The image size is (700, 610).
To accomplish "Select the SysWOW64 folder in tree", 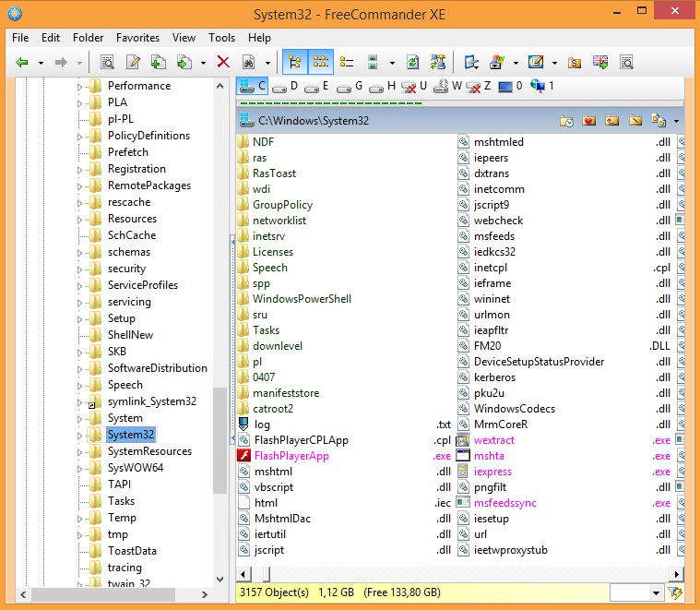I will [135, 468].
